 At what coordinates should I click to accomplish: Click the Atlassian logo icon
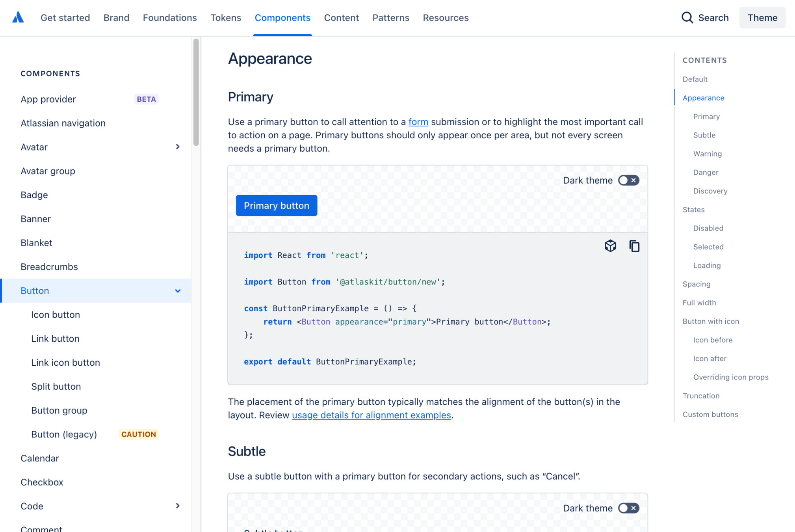[18, 18]
